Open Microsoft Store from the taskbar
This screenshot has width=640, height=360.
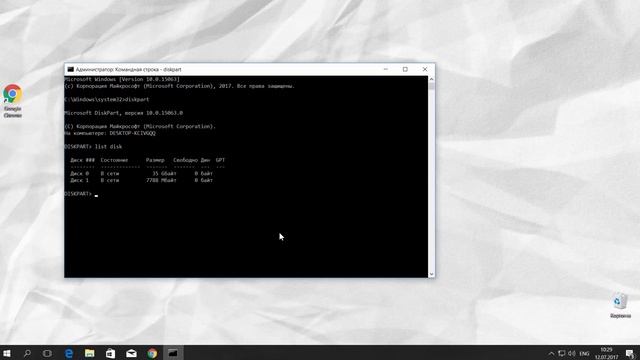[111, 353]
